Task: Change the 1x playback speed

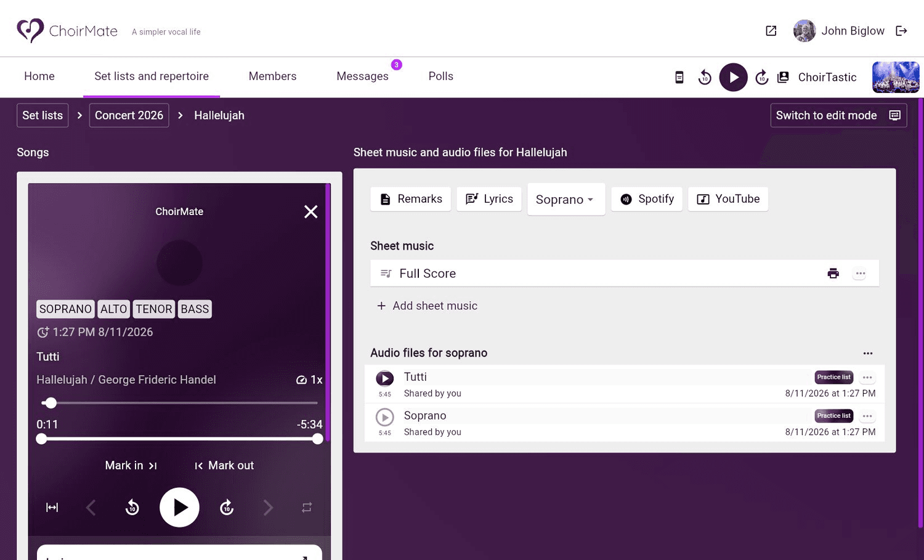Action: pyautogui.click(x=309, y=379)
